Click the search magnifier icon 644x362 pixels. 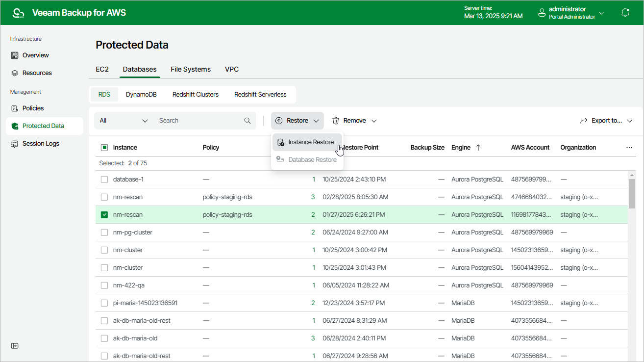click(248, 121)
